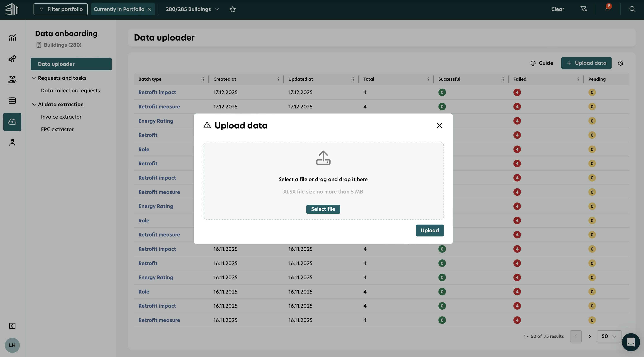The image size is (644, 357).
Task: Expand the 280/285 Buildings dropdown
Action: [217, 9]
